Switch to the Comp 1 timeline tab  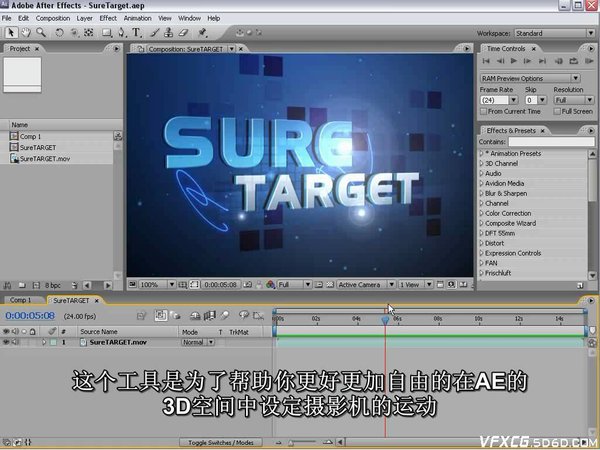pos(20,300)
